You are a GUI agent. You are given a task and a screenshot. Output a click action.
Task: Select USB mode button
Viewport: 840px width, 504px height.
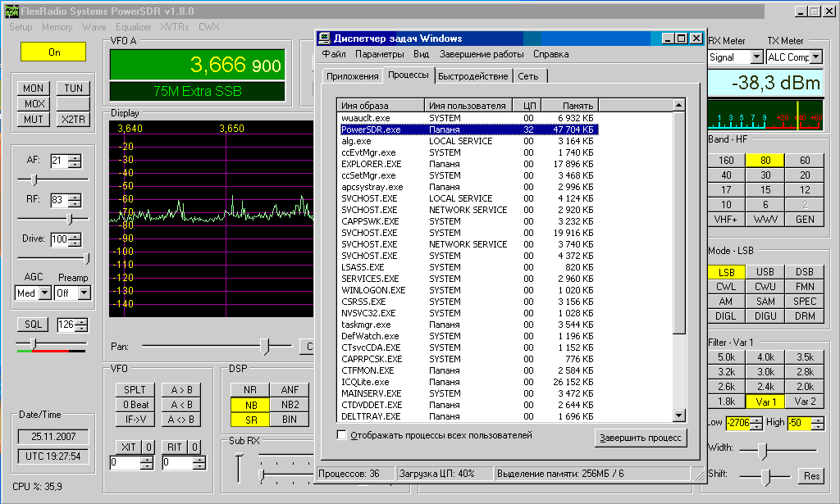pos(765,272)
